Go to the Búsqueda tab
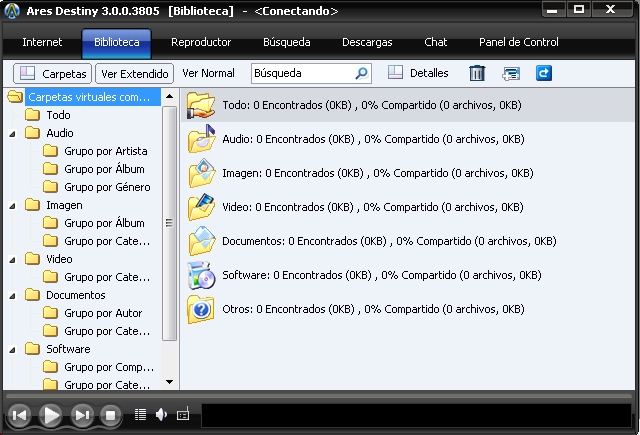The width and height of the screenshot is (640, 435). pyautogui.click(x=287, y=42)
